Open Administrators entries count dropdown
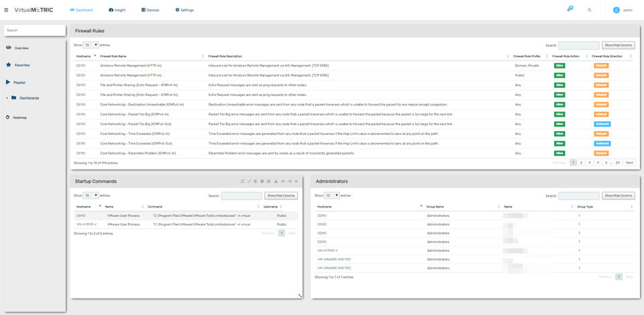This screenshot has height=315, width=644. click(x=331, y=195)
